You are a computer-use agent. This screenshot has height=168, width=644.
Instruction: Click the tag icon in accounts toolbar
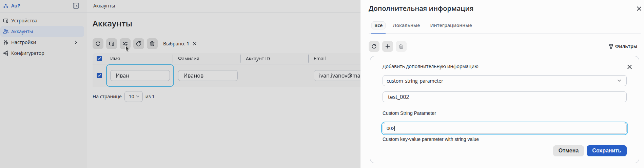click(139, 44)
